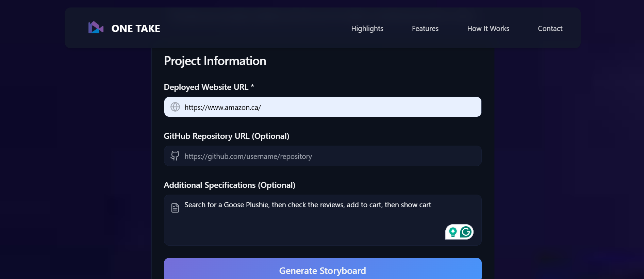Go to the Features section
The image size is (644, 279).
(x=425, y=29)
